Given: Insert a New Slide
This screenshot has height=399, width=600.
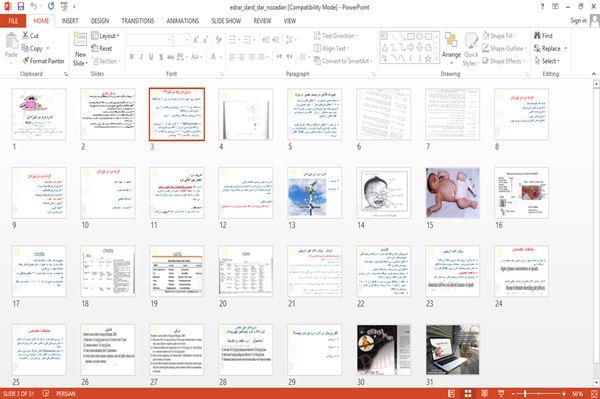Looking at the screenshot, I should pyautogui.click(x=80, y=49).
